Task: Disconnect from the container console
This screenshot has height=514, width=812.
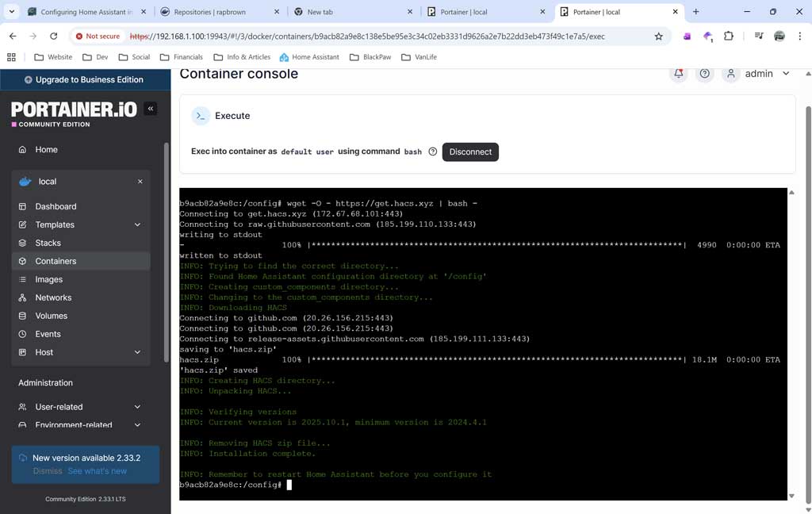Action: pos(470,152)
